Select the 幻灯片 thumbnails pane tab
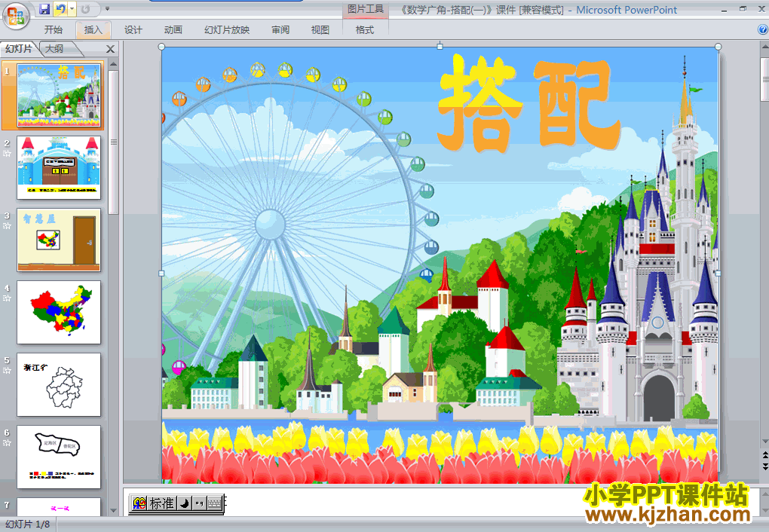769x532 pixels. click(19, 48)
